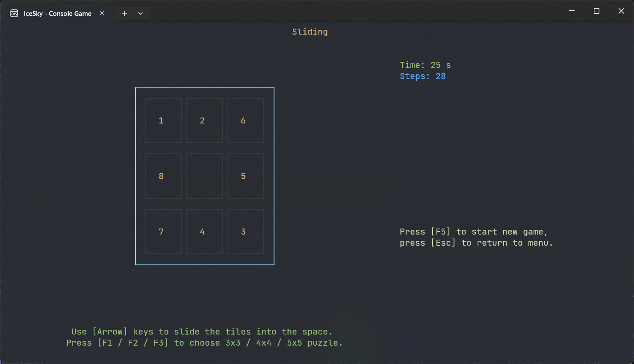Screen dimensions: 634x364
Task: Close the IceSky - Console Game tab
Action: point(102,13)
